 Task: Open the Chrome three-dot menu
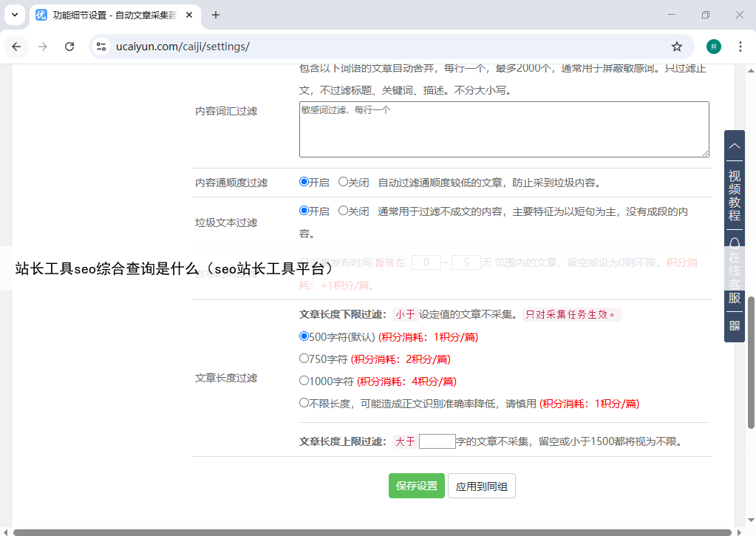[740, 47]
